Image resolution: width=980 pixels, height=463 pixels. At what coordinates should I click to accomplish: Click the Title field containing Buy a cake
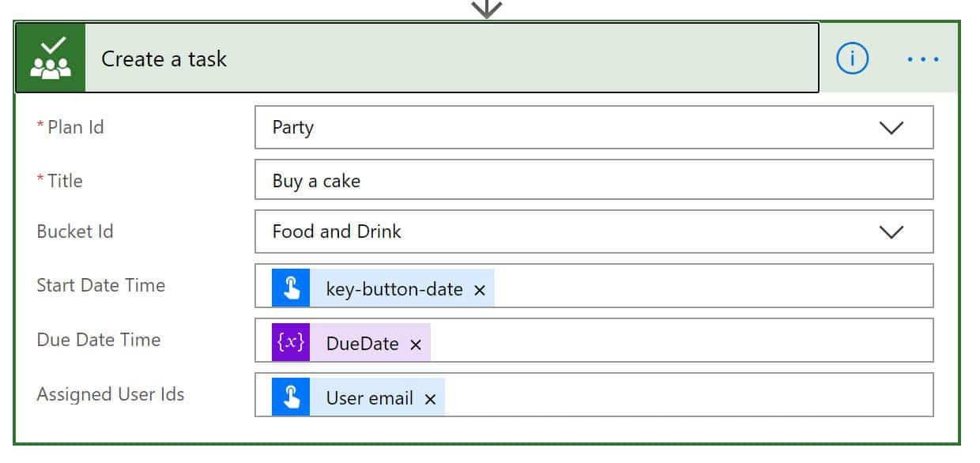594,180
